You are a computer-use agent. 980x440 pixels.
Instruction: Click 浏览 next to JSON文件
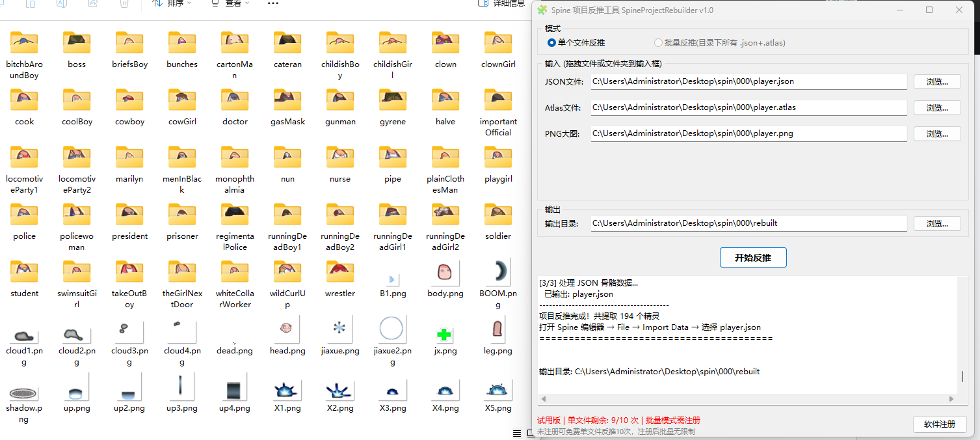[x=937, y=82]
